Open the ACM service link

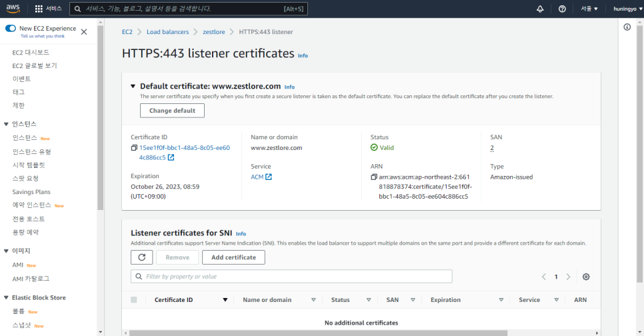pyautogui.click(x=257, y=177)
